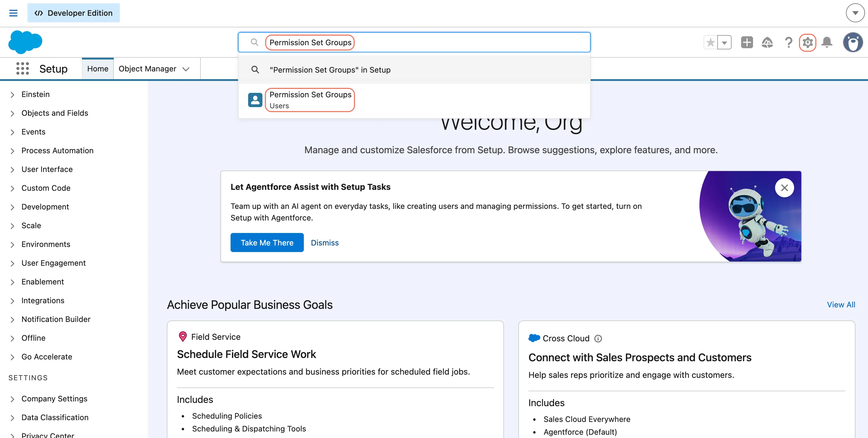
Task: Click the Permission Set Groups search field
Action: [x=414, y=43]
